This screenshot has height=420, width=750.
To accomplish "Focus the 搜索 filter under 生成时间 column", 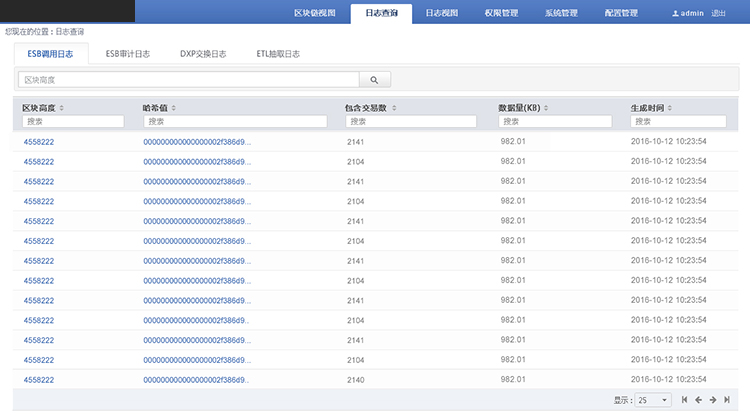I will [678, 122].
